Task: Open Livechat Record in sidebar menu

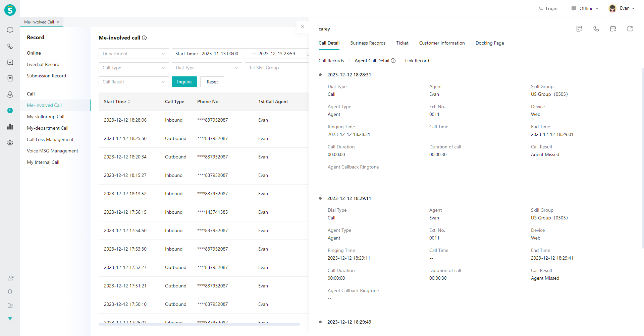Action: pyautogui.click(x=43, y=64)
